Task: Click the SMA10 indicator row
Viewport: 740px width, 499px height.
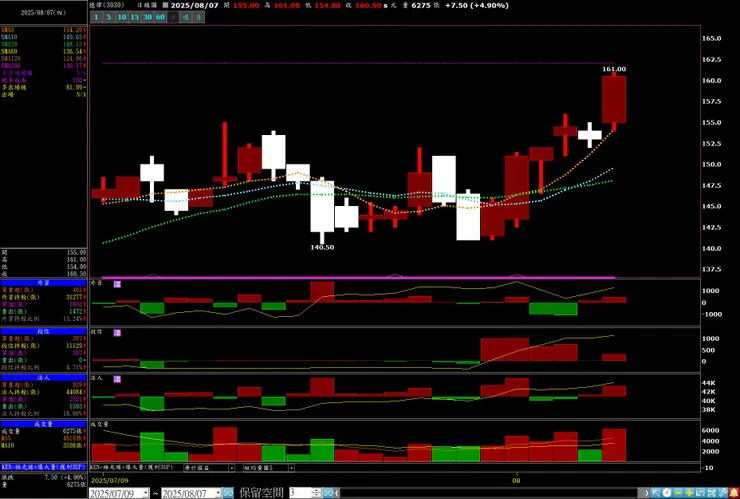Action: tap(44, 37)
